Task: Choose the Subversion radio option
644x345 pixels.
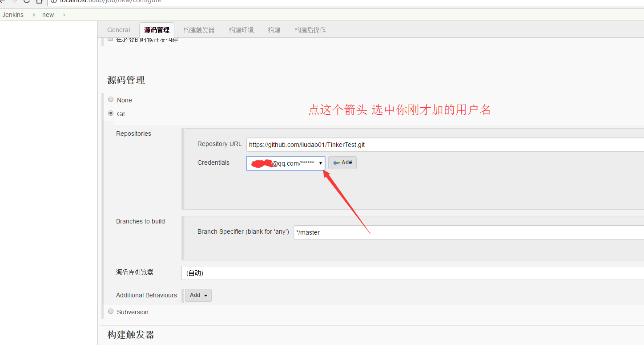Action: point(111,312)
